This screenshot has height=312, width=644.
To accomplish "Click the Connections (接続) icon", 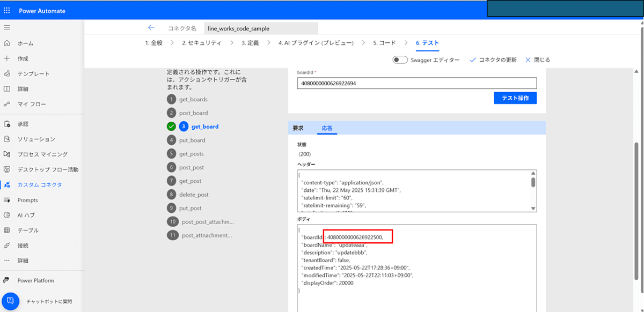I will pos(6,246).
